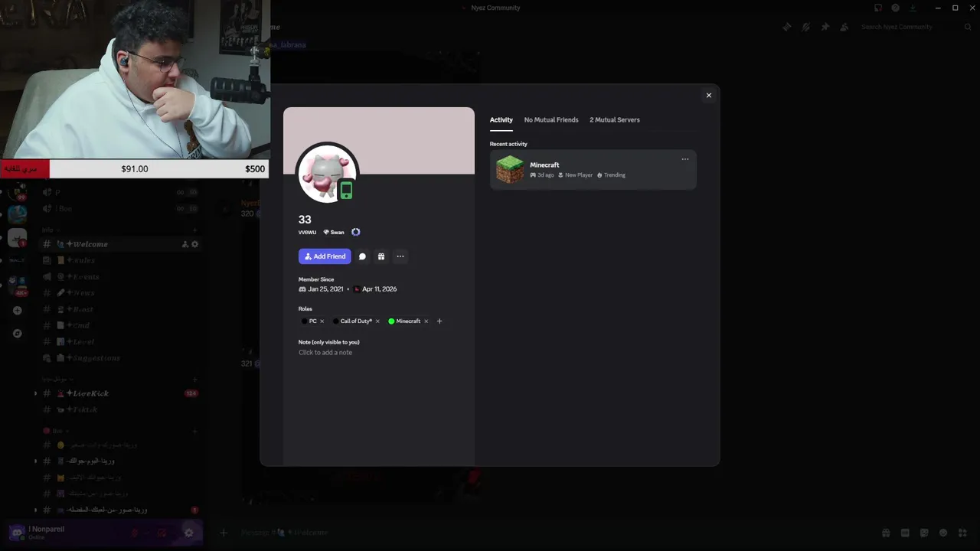The image size is (980, 551).
Task: Remove the PC role
Action: click(322, 321)
